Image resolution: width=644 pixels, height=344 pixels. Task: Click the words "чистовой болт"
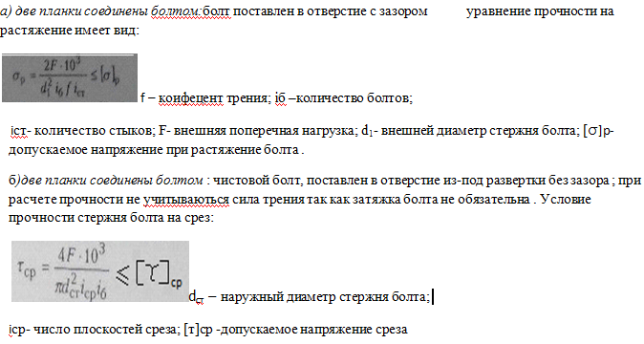(258, 181)
